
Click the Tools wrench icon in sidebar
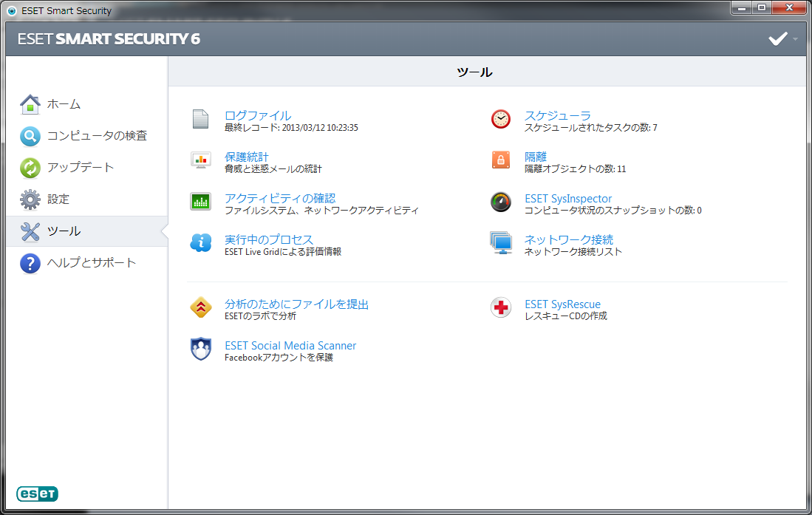30,231
